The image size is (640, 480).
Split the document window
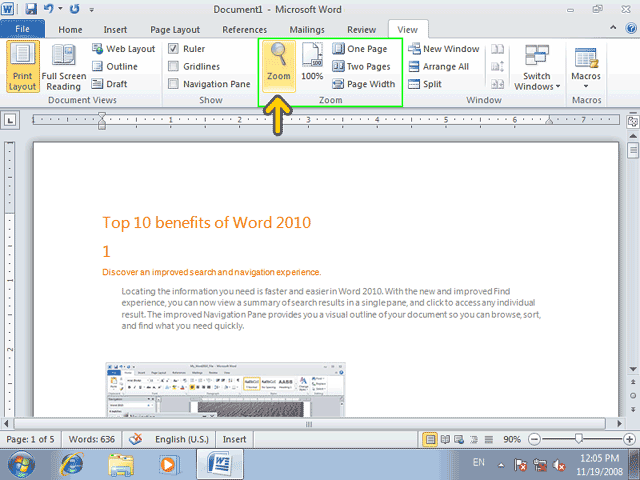425,84
